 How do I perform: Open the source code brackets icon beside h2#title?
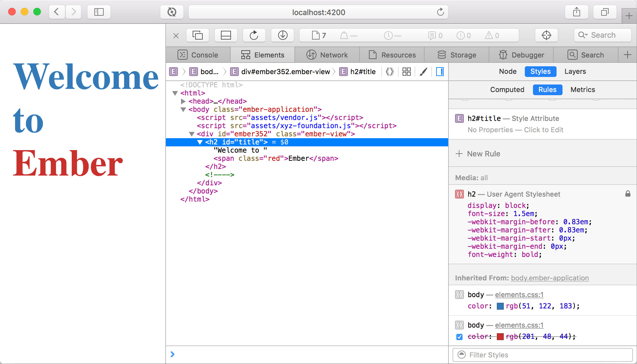tap(390, 72)
